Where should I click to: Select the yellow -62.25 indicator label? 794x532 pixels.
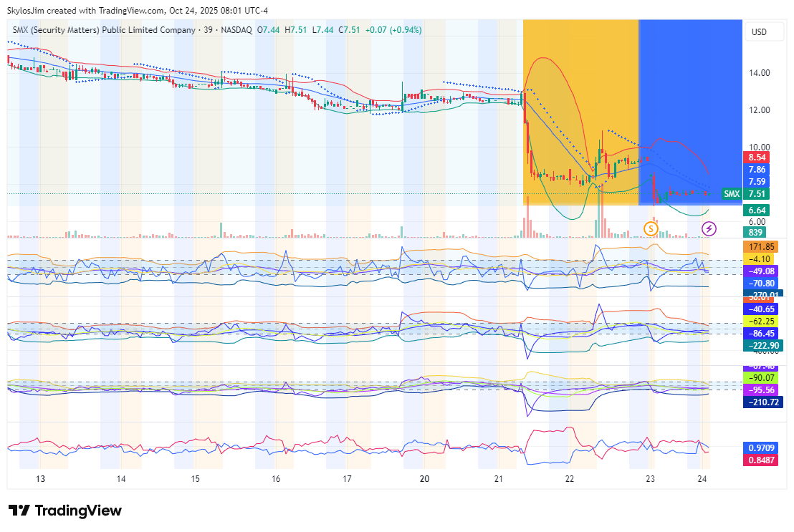pos(761,321)
